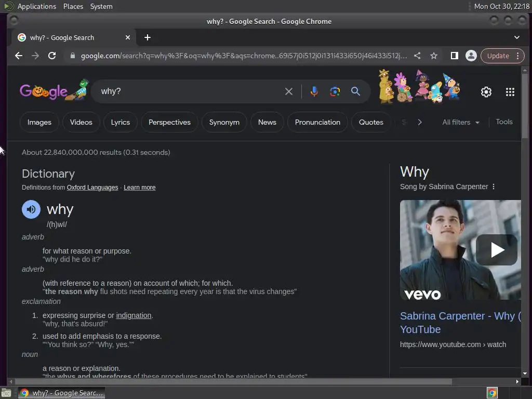Share this page from the address bar

tap(417, 56)
